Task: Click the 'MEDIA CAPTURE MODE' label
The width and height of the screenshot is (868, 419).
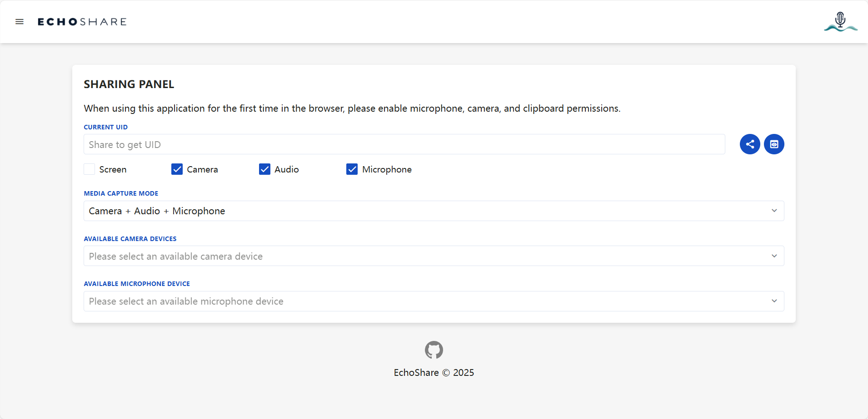Action: tap(121, 193)
